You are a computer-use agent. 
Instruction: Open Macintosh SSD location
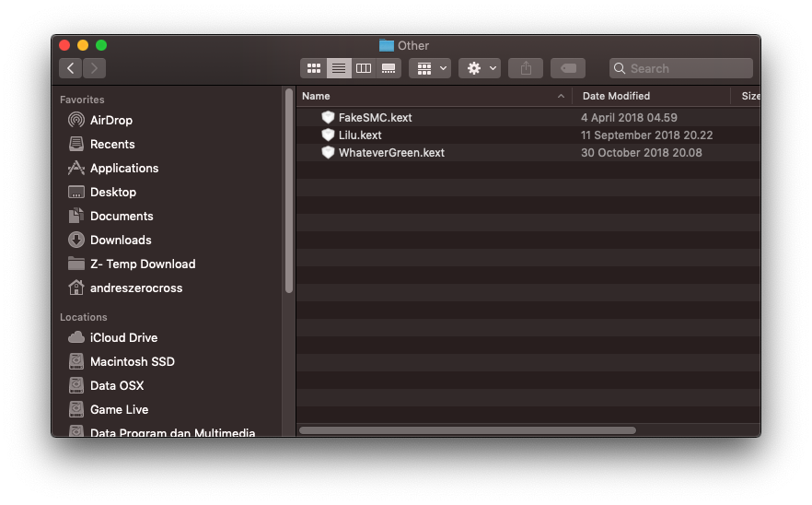click(x=132, y=361)
